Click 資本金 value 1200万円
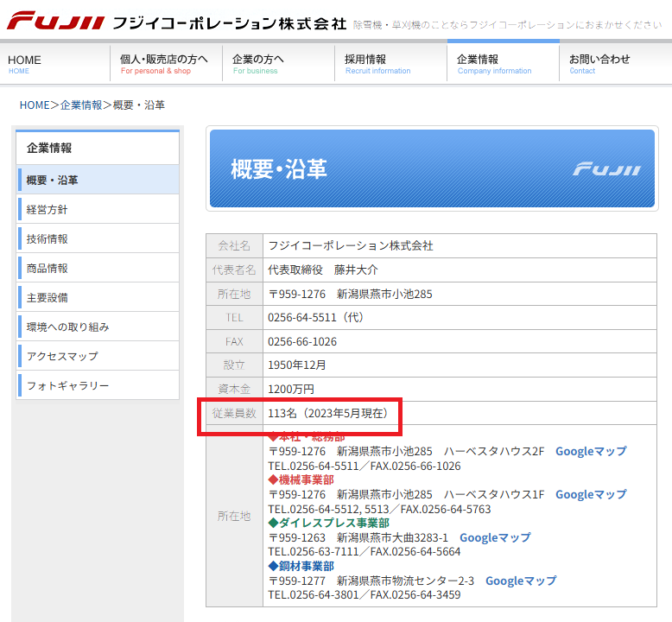 coord(291,390)
